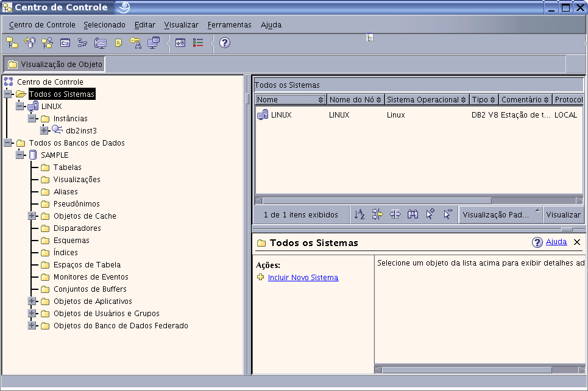Collapse the Todos os Sistemas tree node
Screen dimensions: 588x391
8,94
